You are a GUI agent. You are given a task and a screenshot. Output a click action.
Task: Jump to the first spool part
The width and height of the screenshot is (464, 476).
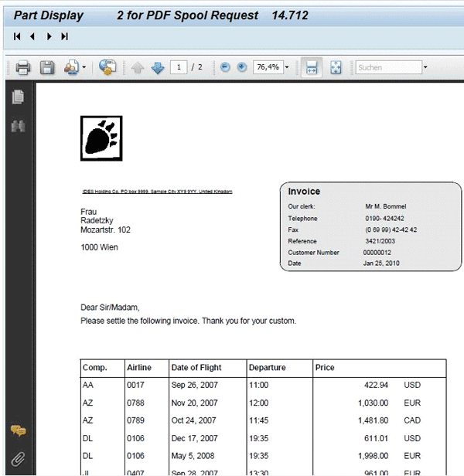click(x=17, y=36)
